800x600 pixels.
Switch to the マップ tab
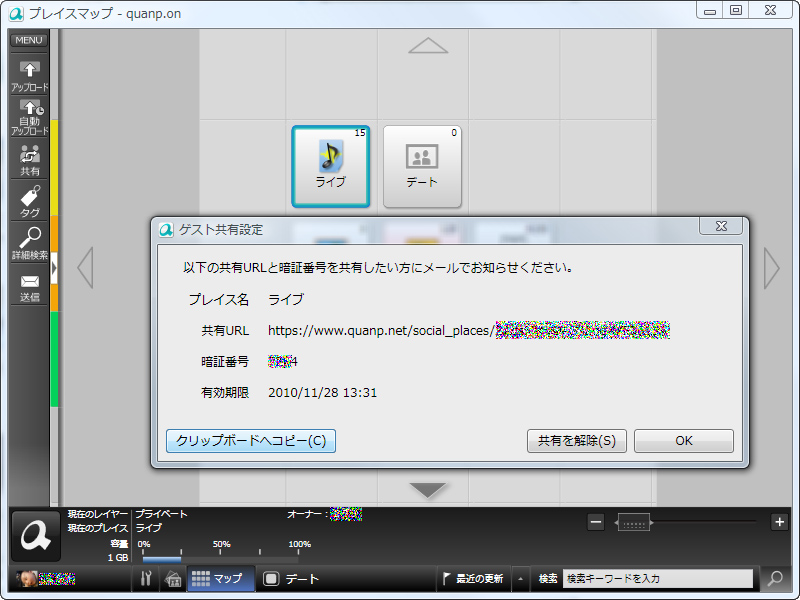(x=213, y=578)
